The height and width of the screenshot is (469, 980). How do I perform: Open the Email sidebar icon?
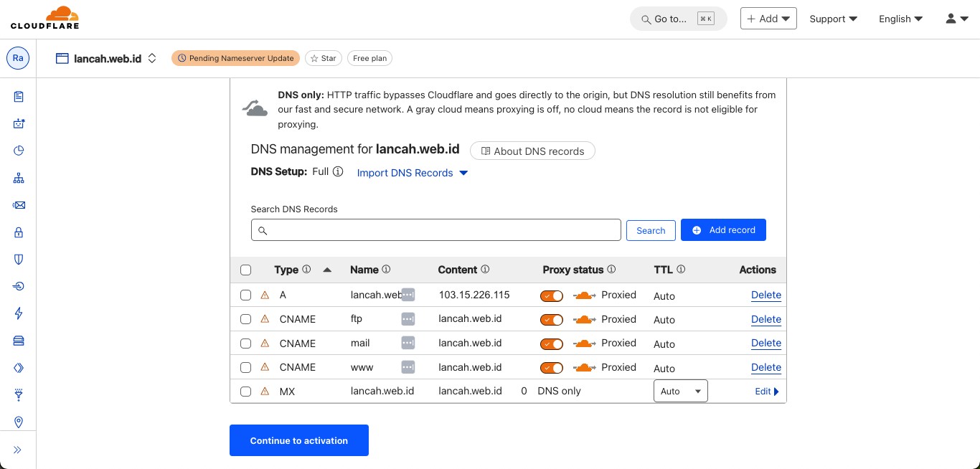tap(19, 205)
